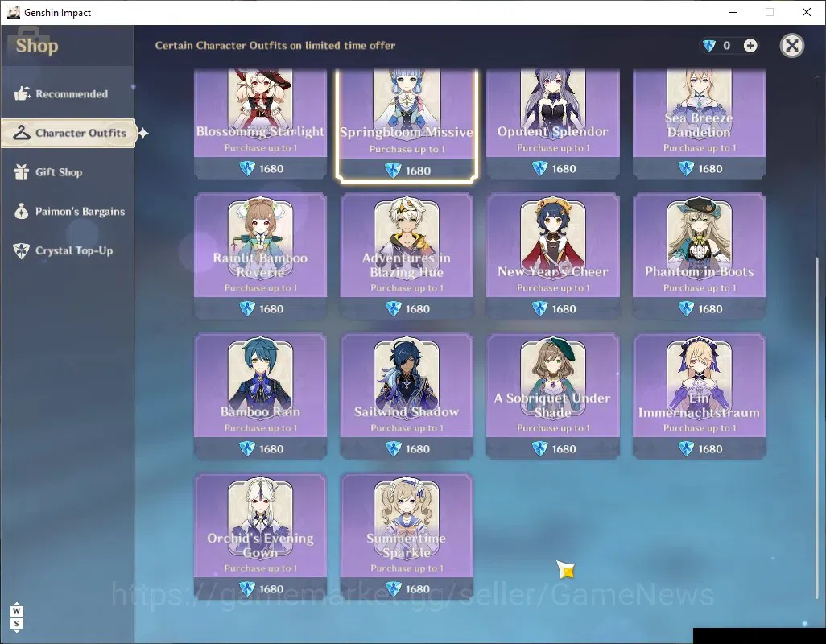This screenshot has height=644, width=826.
Task: Close the Shop with the X icon
Action: (791, 46)
